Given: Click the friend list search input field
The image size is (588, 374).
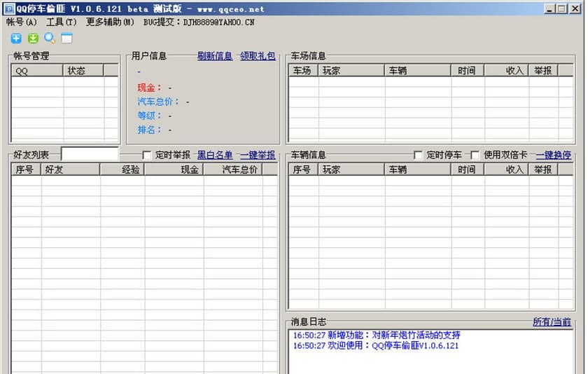Looking at the screenshot, I should tap(90, 154).
